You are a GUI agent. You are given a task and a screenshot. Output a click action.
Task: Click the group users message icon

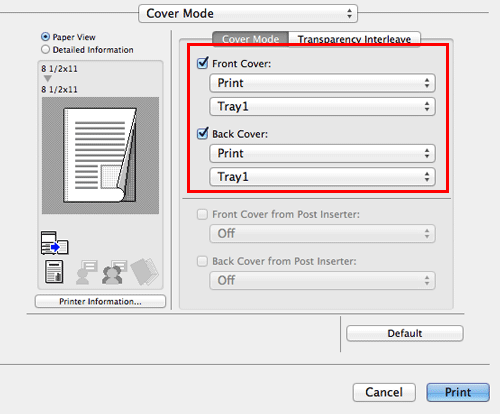pos(114,272)
